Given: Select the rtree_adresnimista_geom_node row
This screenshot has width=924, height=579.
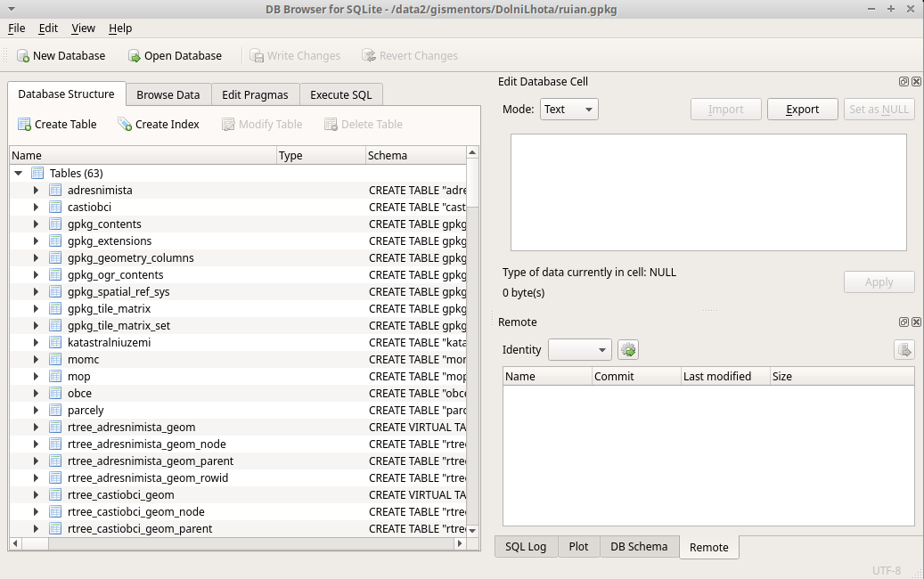Looking at the screenshot, I should pos(238,444).
